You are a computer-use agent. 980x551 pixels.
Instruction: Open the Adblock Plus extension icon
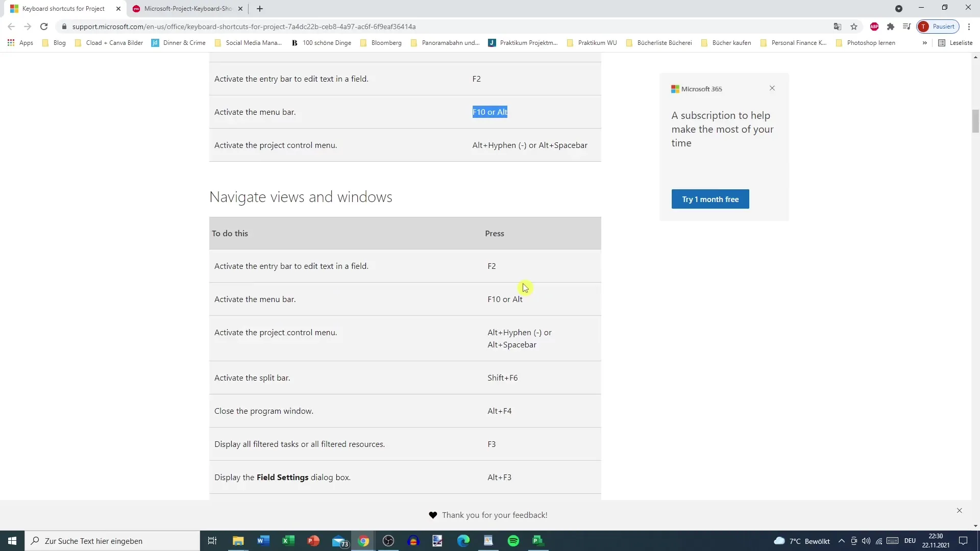point(874,27)
